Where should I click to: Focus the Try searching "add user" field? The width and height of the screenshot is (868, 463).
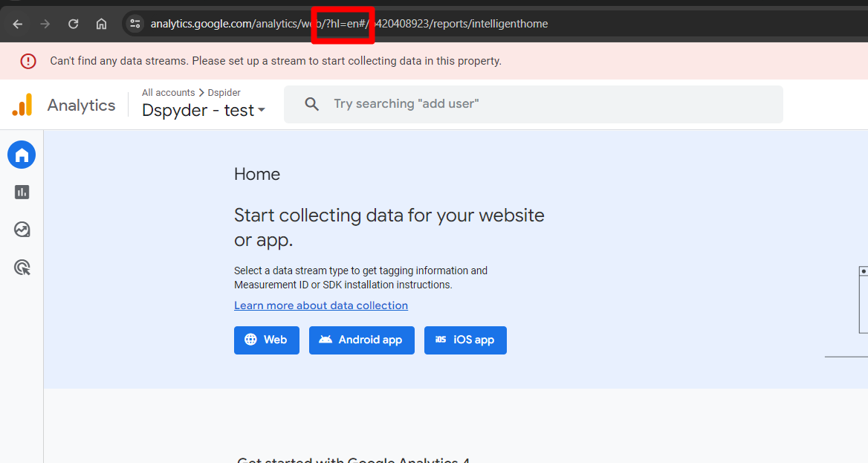tap(533, 104)
